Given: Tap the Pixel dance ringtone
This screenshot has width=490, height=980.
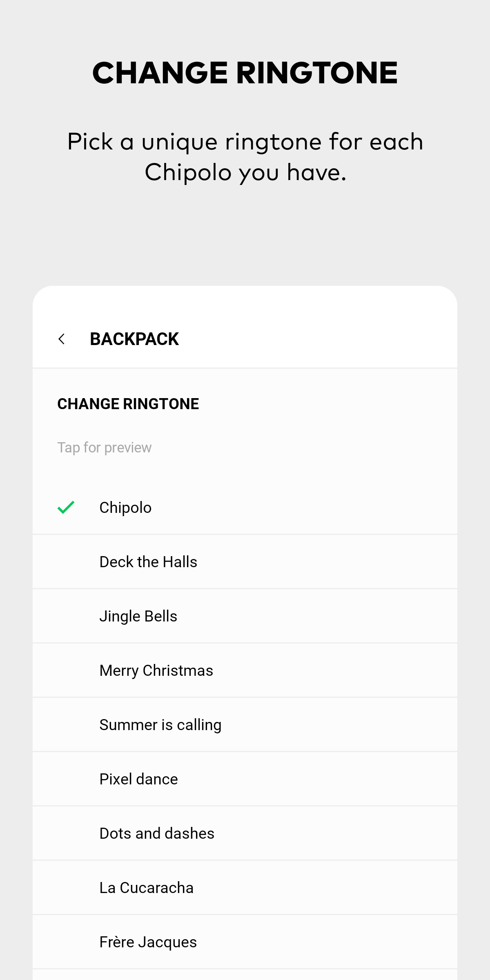Looking at the screenshot, I should point(138,779).
